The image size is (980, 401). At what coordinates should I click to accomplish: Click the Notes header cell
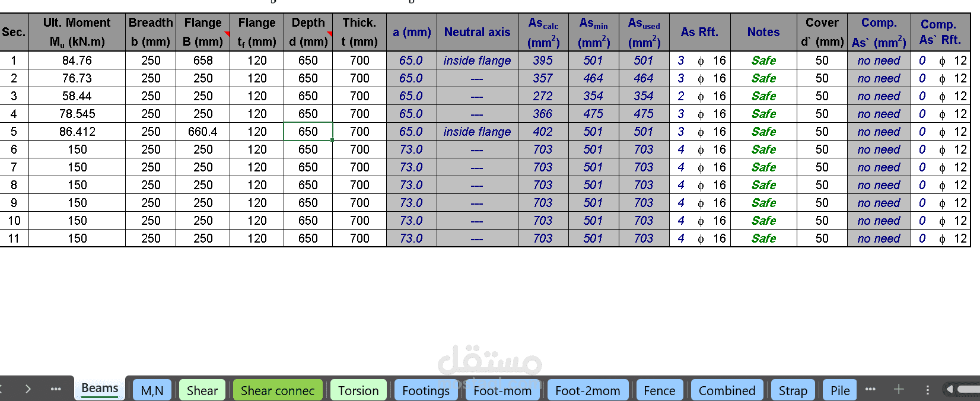coord(763,32)
